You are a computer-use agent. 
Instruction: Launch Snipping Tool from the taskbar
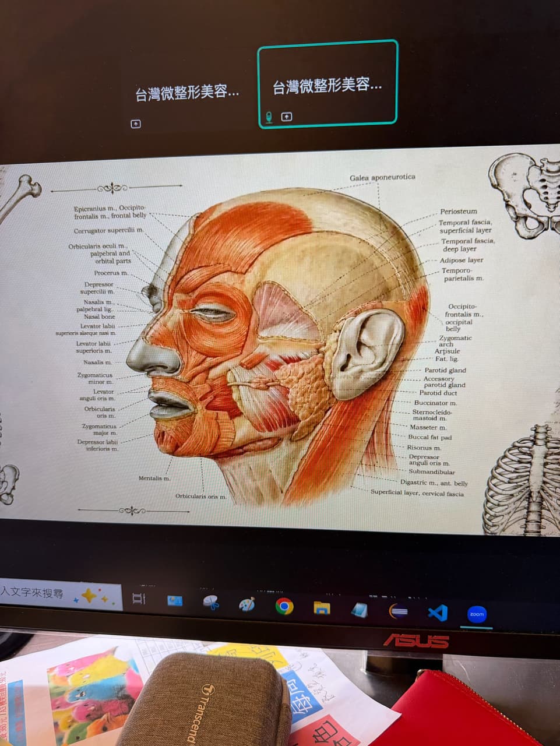click(210, 603)
